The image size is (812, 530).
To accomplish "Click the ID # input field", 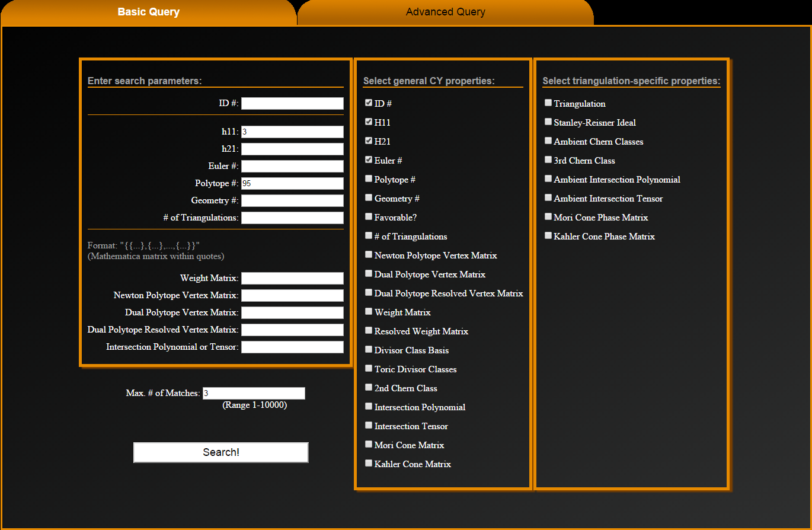I will 292,104.
